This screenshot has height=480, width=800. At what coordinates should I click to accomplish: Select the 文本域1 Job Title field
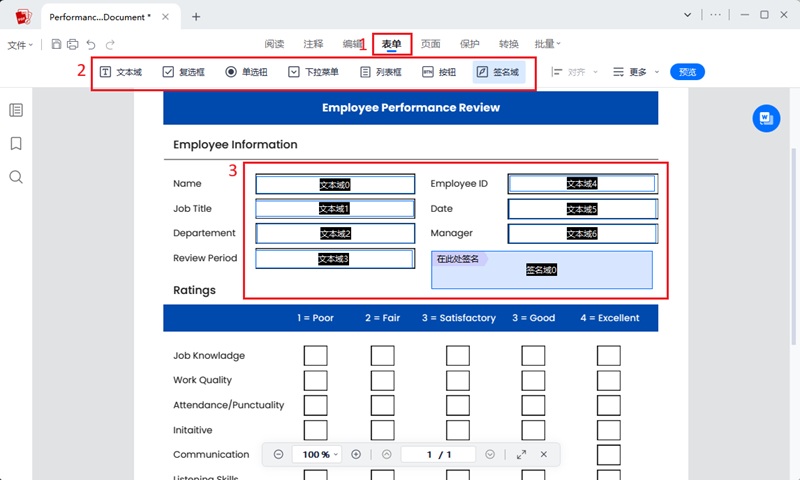coord(335,209)
